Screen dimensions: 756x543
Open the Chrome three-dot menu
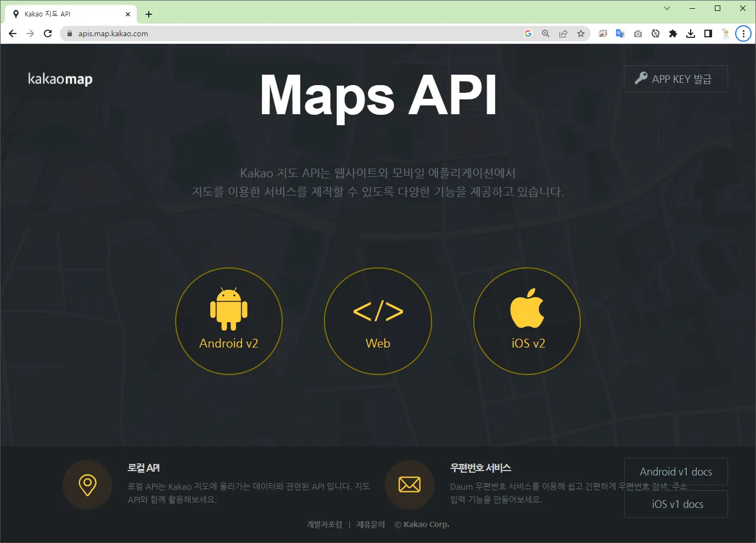click(x=743, y=33)
